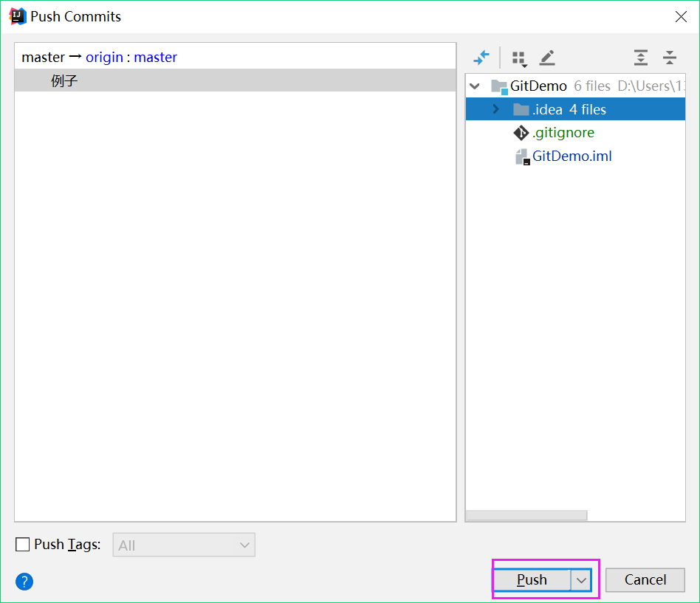Click the 'master' branch link
The height and width of the screenshot is (603, 700).
click(x=155, y=56)
